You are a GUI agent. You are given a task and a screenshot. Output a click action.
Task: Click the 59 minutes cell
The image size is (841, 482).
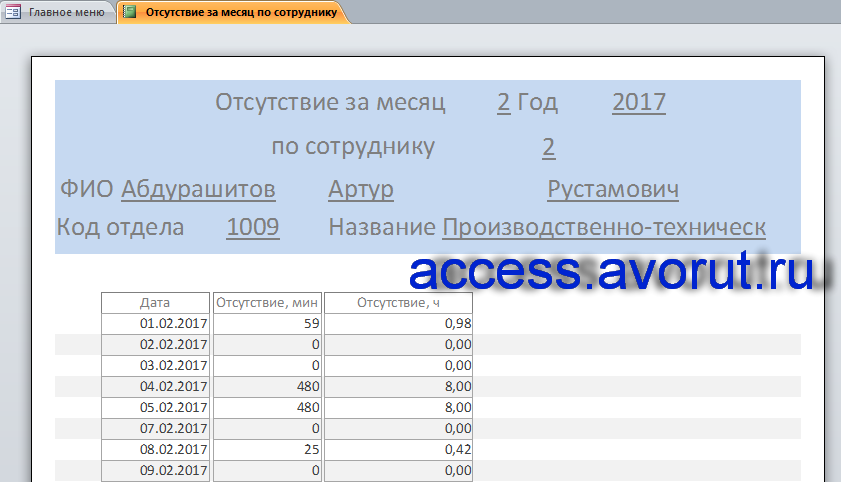267,323
